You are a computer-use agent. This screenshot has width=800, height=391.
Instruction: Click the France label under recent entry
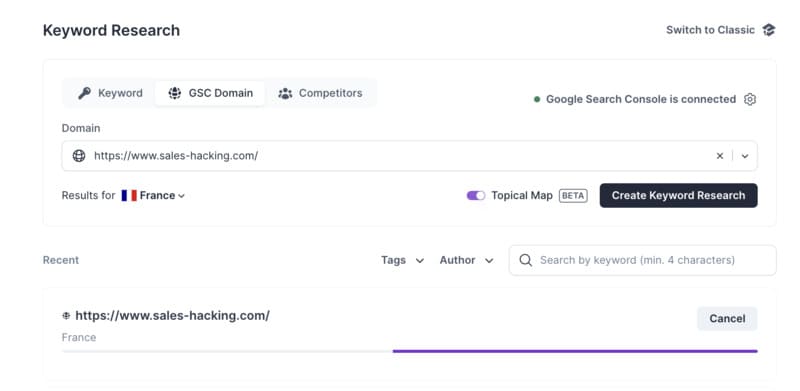click(79, 337)
